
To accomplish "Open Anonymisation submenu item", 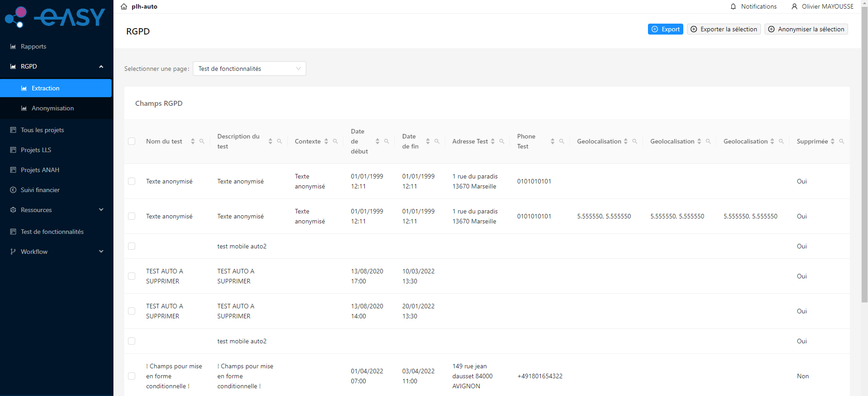I will coord(53,108).
